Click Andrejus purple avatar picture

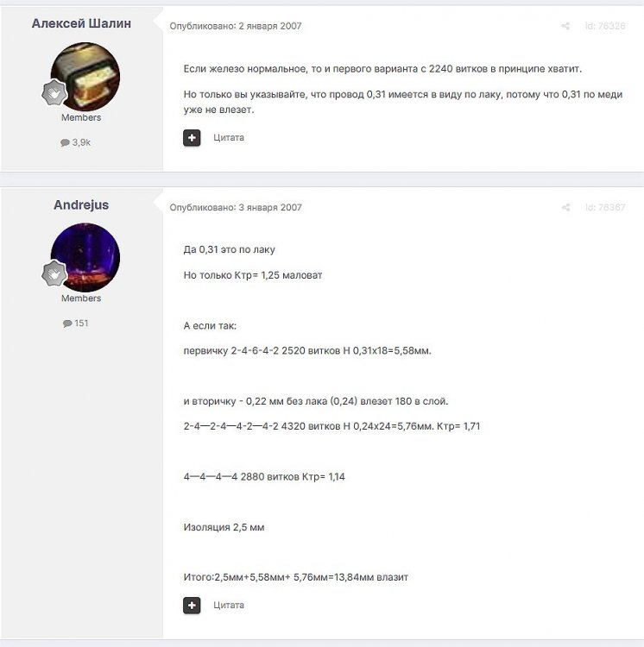click(x=85, y=257)
